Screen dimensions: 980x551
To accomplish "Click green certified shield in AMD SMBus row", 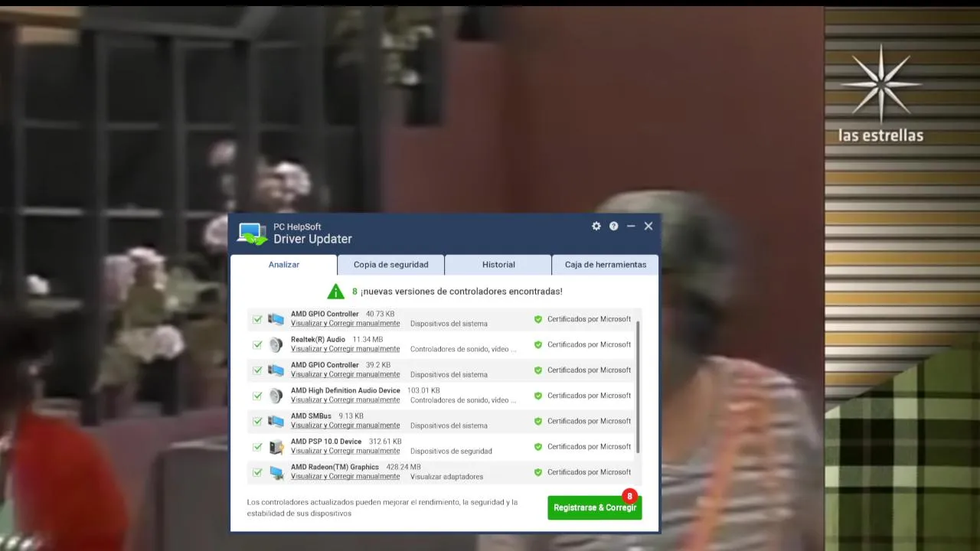I will [x=538, y=421].
